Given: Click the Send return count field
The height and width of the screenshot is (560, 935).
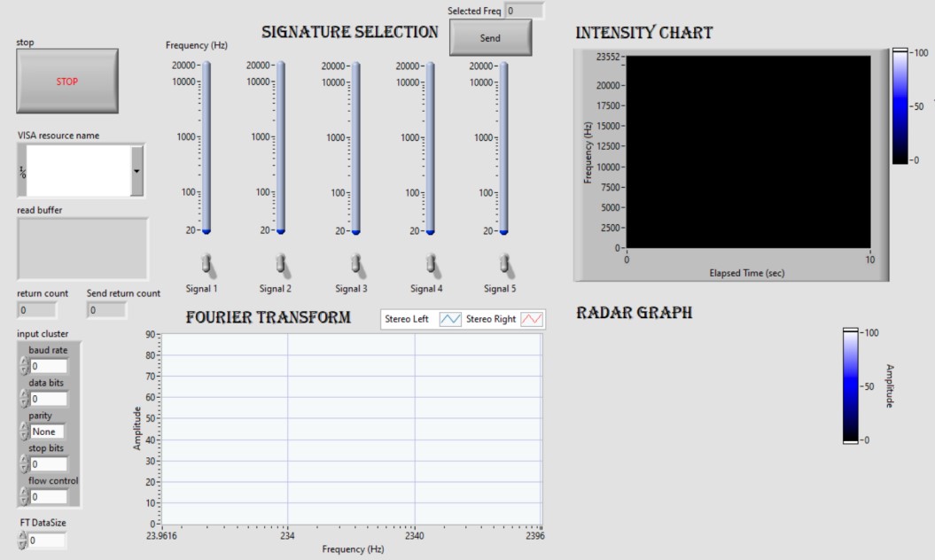Looking at the screenshot, I should point(106,310).
